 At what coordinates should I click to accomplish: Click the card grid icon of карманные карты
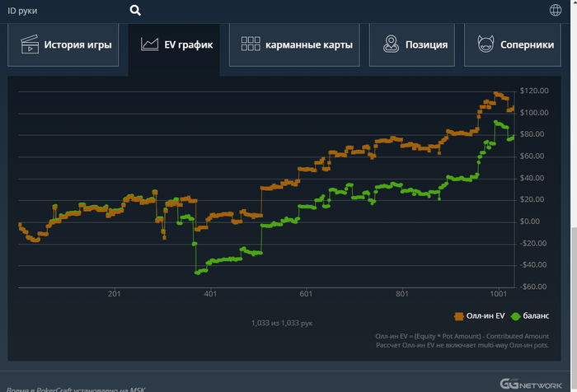click(251, 44)
